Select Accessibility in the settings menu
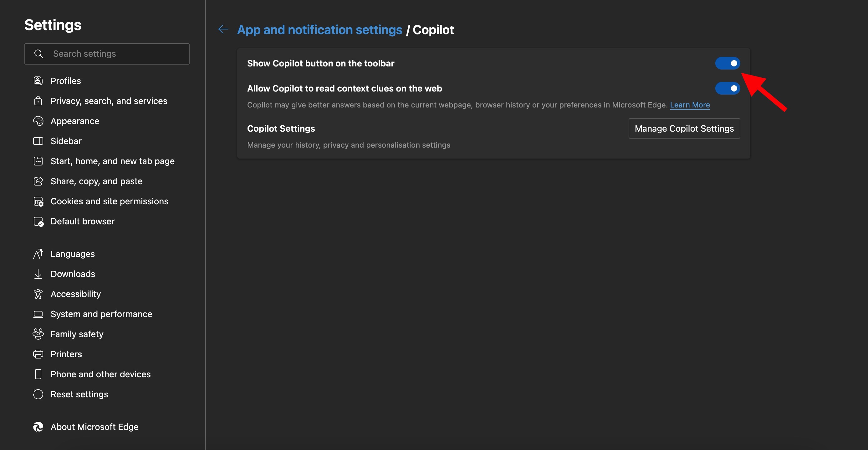Screen dimensions: 868x450 point(75,294)
